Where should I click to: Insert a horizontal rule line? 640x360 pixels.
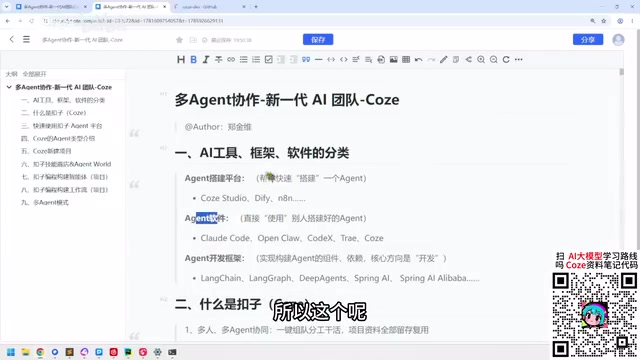(319, 60)
